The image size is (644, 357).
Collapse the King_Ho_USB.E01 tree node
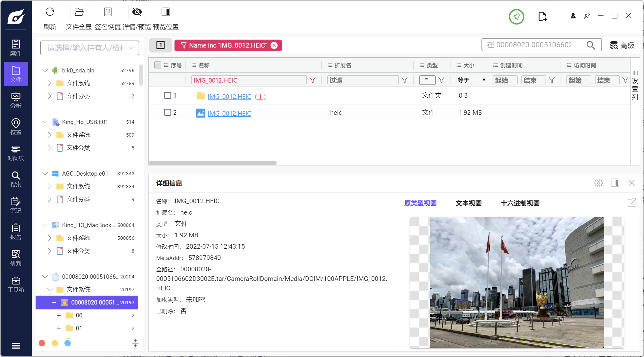(x=45, y=122)
